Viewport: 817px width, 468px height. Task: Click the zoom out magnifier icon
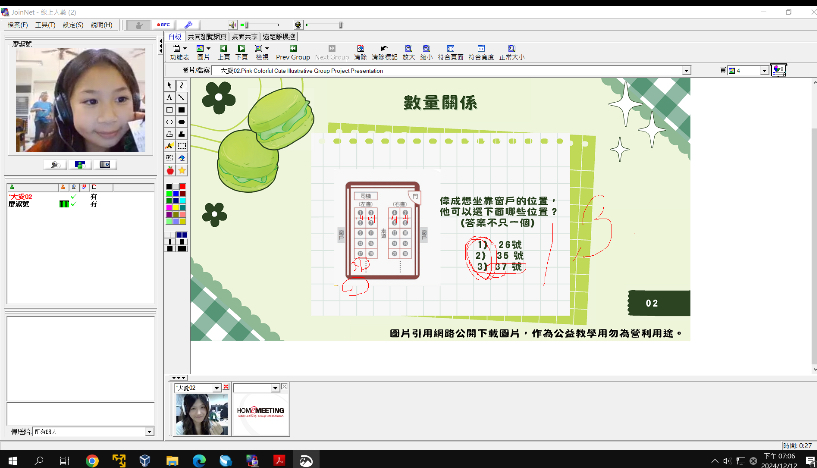[x=426, y=50]
